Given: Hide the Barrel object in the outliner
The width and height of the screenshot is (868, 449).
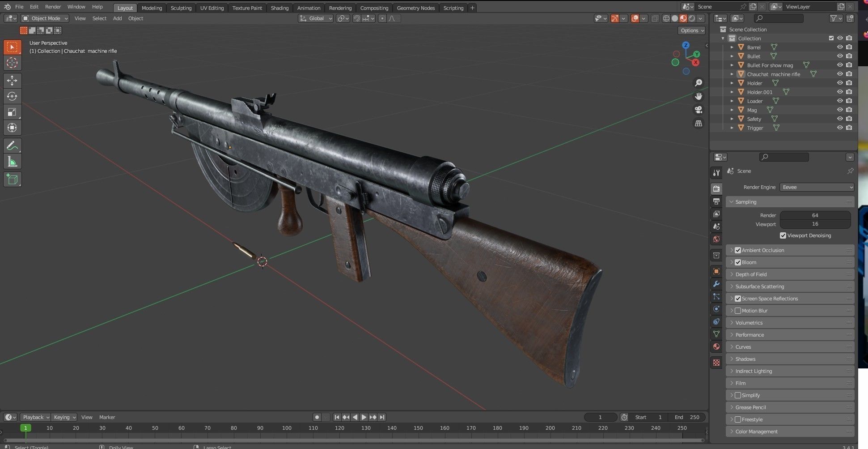Looking at the screenshot, I should click(840, 47).
